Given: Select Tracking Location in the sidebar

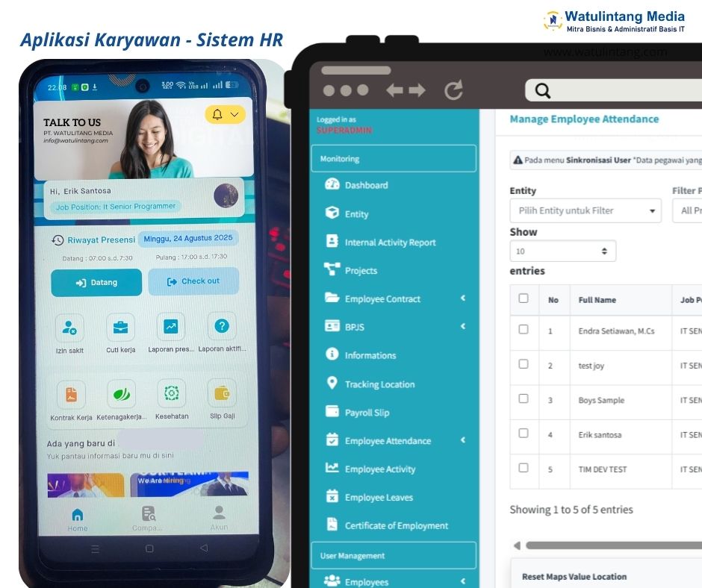Looking at the screenshot, I should 379,384.
